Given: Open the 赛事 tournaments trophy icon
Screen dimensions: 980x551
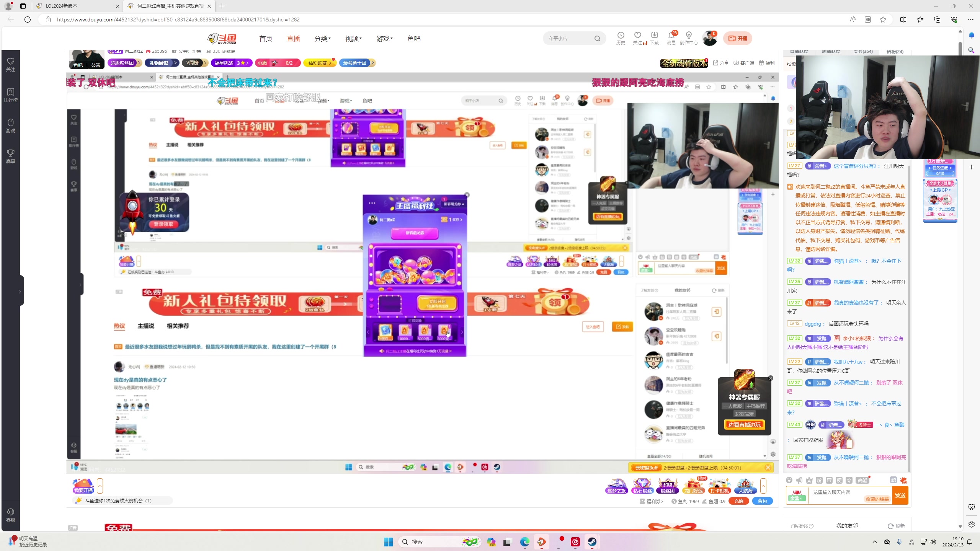Looking at the screenshot, I should click(11, 156).
